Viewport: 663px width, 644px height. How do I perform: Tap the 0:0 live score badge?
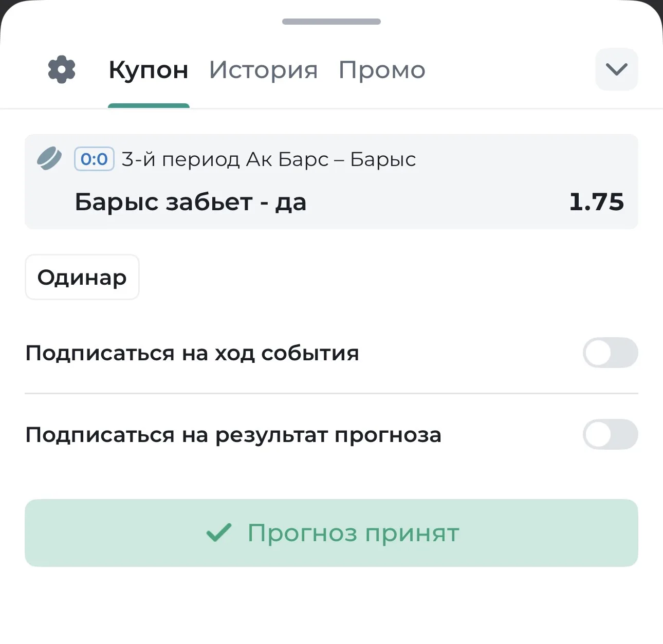pos(94,159)
